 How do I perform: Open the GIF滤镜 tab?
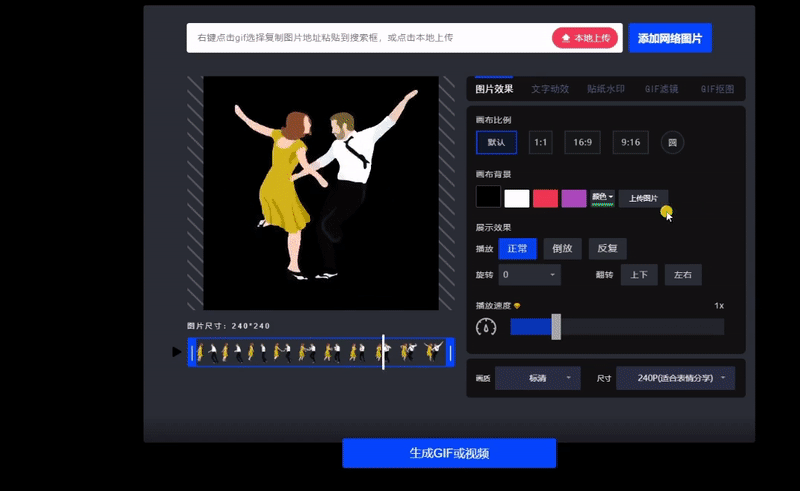point(661,89)
